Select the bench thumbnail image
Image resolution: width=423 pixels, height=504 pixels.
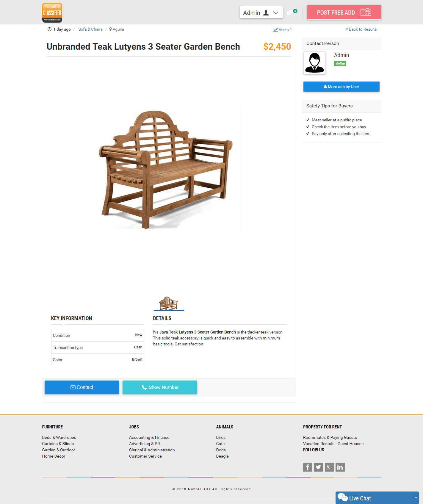point(169,303)
